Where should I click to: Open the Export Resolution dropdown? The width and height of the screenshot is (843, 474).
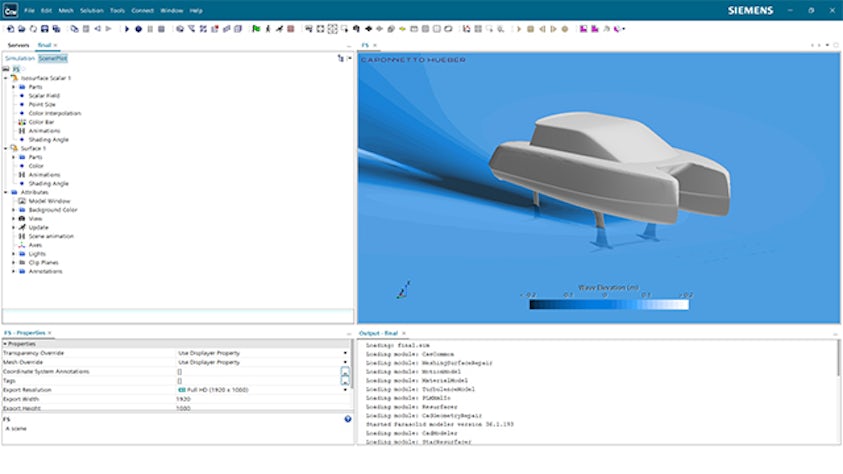coord(345,390)
